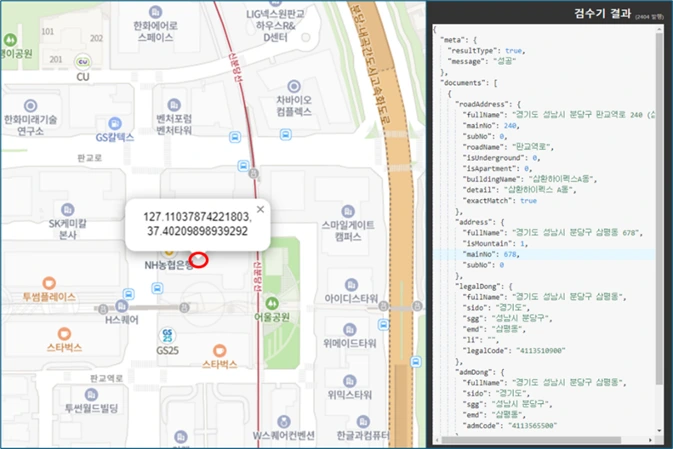Click the 한화미래기술연구소 marker icon
This screenshot has height=449, width=673.
click(x=30, y=106)
